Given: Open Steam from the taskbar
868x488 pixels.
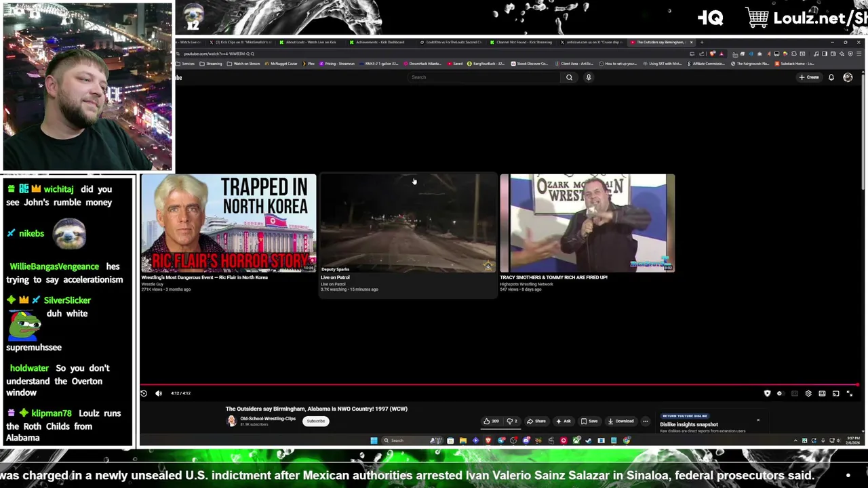Looking at the screenshot, I should 588,441.
